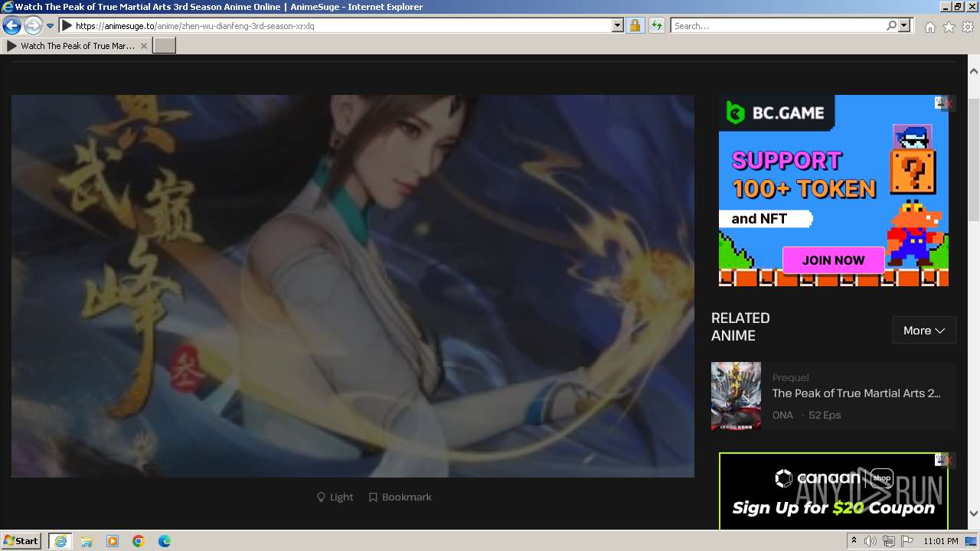Open 'The Peak of True Martial Arts 2...' link
Screen dimensions: 980x551
[x=857, y=393]
